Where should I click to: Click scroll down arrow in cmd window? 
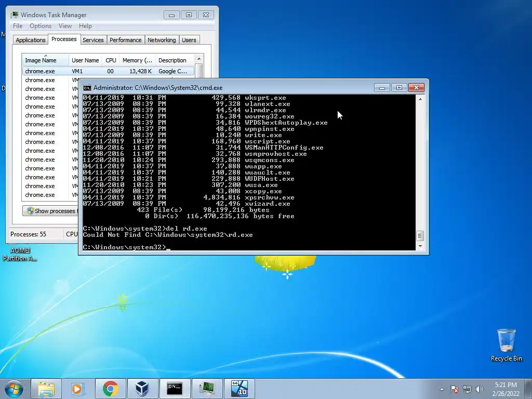pyautogui.click(x=420, y=246)
